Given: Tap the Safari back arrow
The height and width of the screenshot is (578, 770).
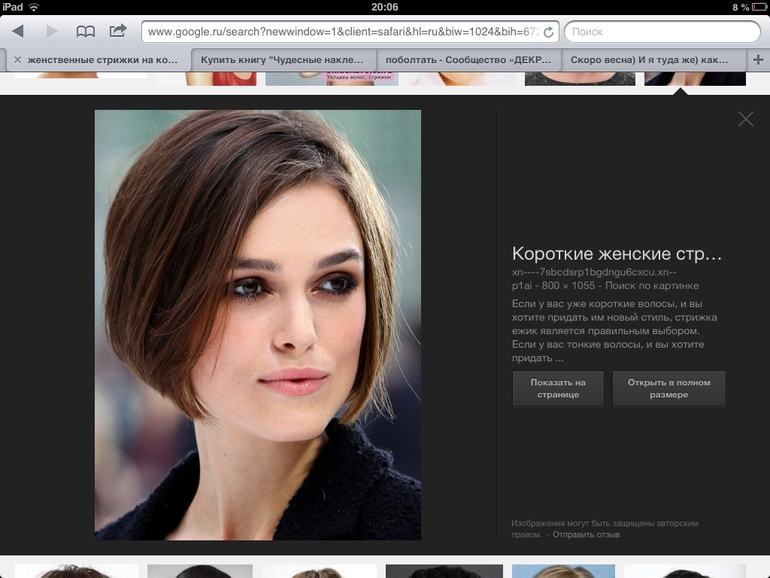Looking at the screenshot, I should tap(18, 32).
